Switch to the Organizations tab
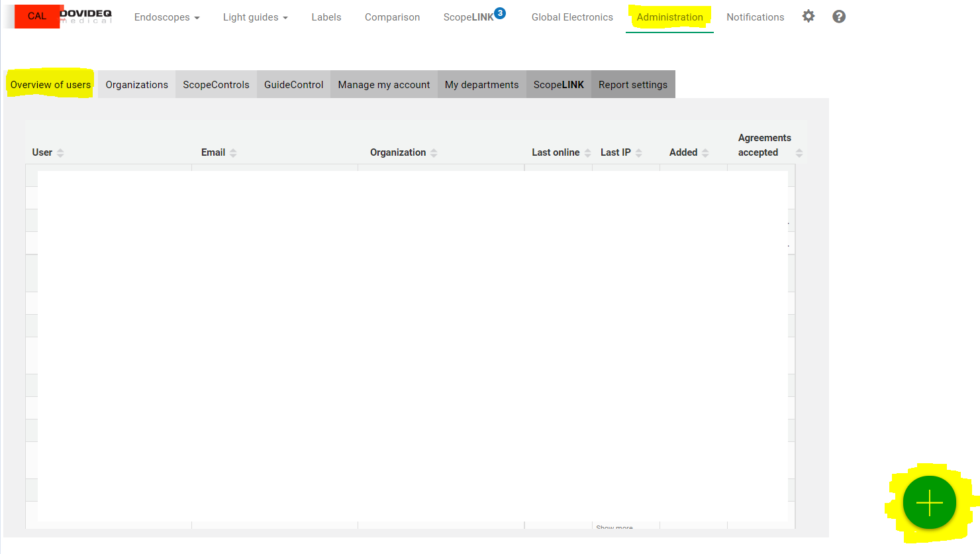The image size is (980, 554). click(137, 85)
